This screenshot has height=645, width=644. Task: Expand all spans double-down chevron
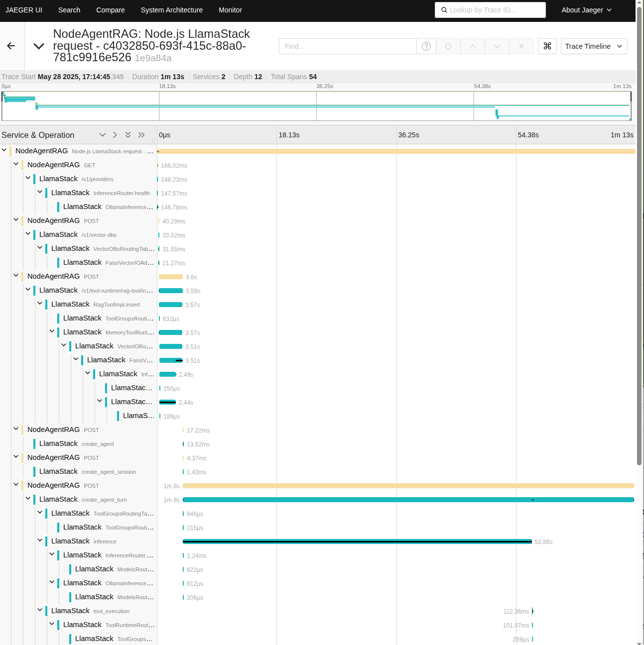[x=128, y=135]
